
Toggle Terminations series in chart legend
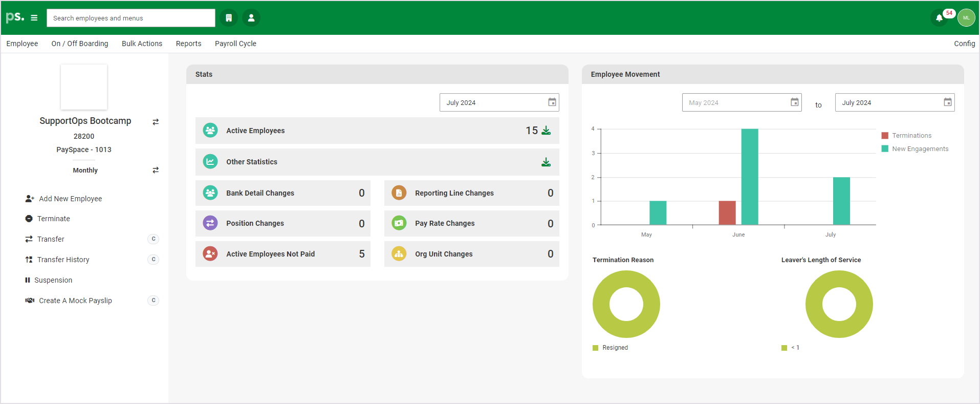point(911,136)
